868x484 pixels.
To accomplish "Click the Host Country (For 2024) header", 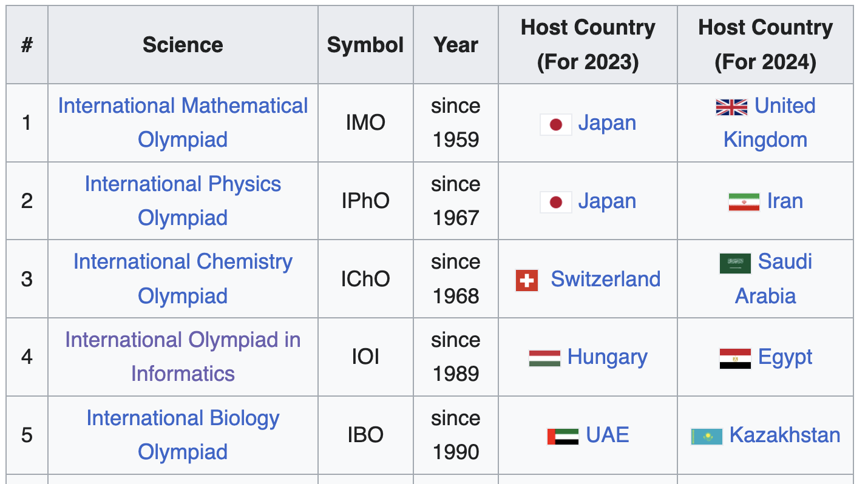I will pyautogui.click(x=765, y=45).
